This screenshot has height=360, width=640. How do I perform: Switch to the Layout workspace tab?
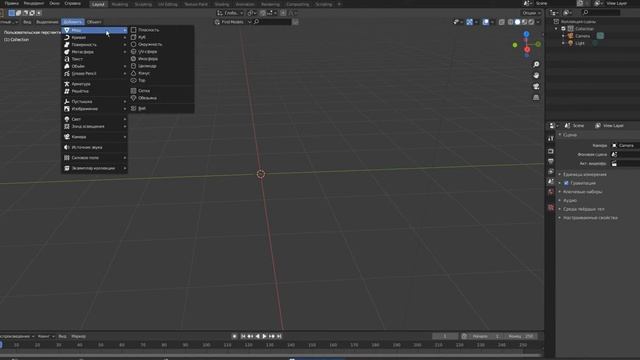98,4
